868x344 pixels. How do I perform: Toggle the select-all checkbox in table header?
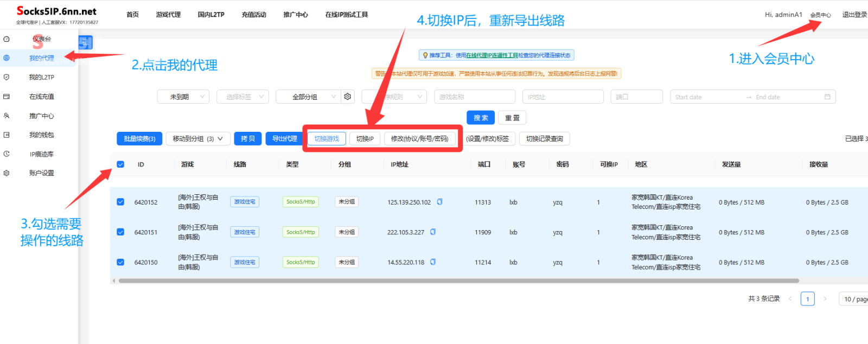120,164
